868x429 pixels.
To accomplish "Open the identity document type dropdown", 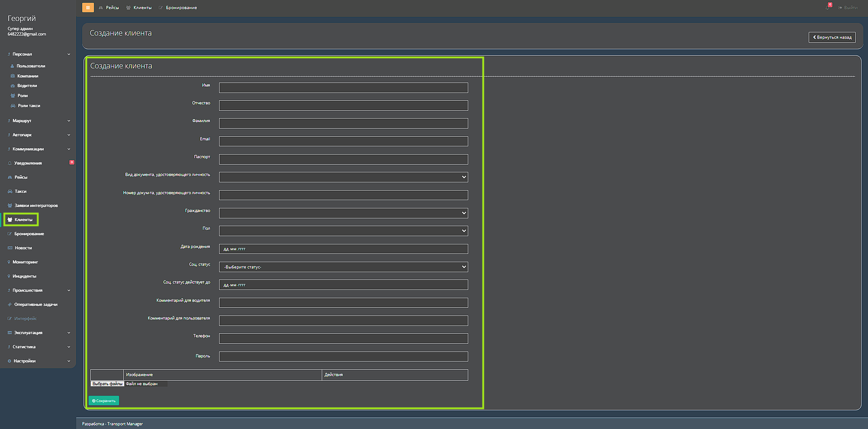I will (x=343, y=177).
